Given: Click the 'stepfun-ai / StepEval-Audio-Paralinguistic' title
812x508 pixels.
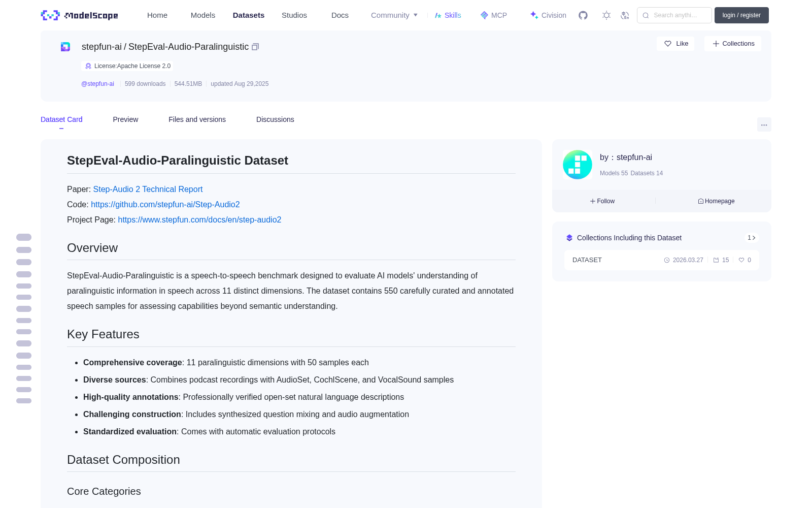Looking at the screenshot, I should point(165,47).
